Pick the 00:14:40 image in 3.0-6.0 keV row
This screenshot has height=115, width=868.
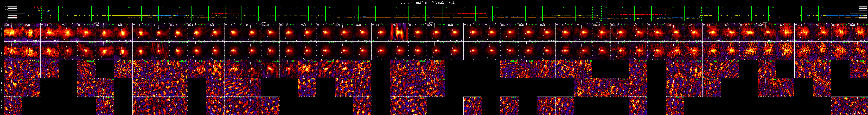[160, 32]
